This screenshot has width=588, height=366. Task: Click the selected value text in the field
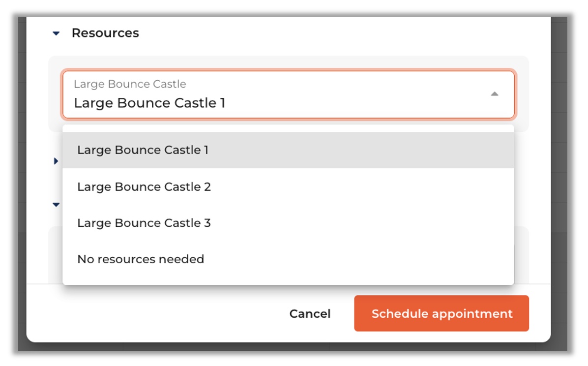149,103
